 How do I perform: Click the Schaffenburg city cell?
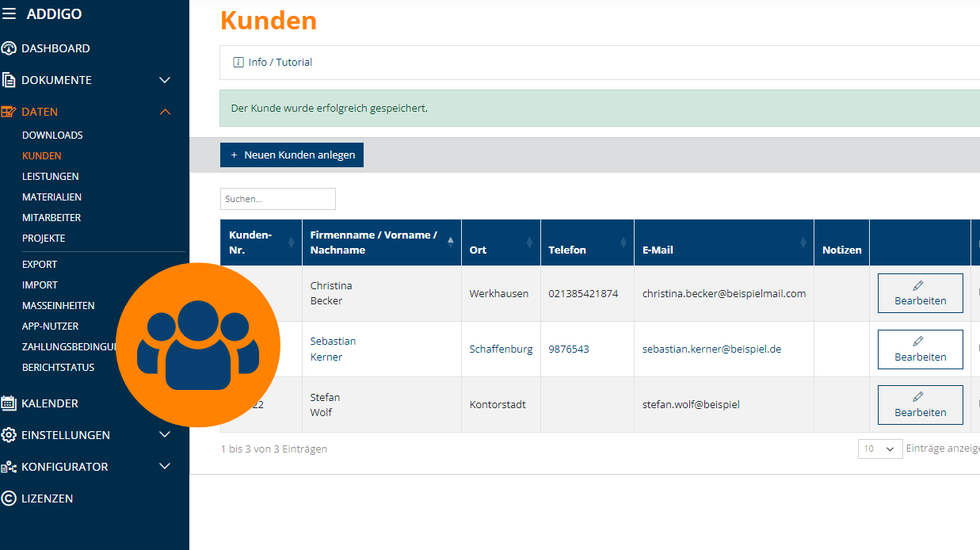coord(501,349)
